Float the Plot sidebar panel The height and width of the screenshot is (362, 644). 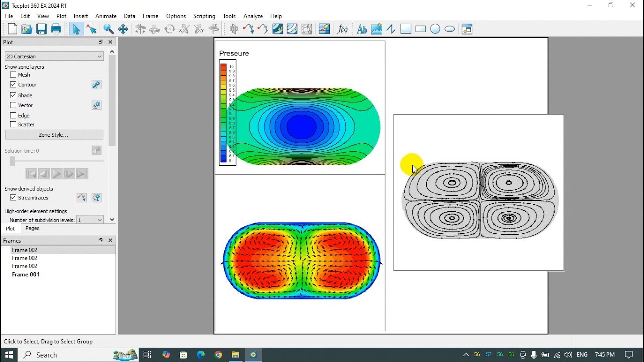[100, 42]
